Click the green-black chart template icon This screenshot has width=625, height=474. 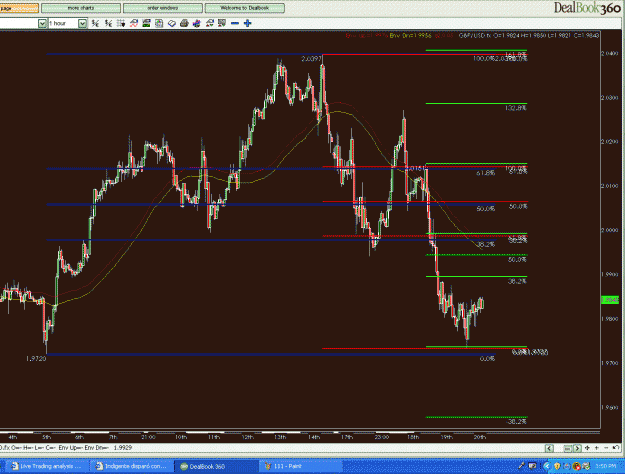coord(146,24)
